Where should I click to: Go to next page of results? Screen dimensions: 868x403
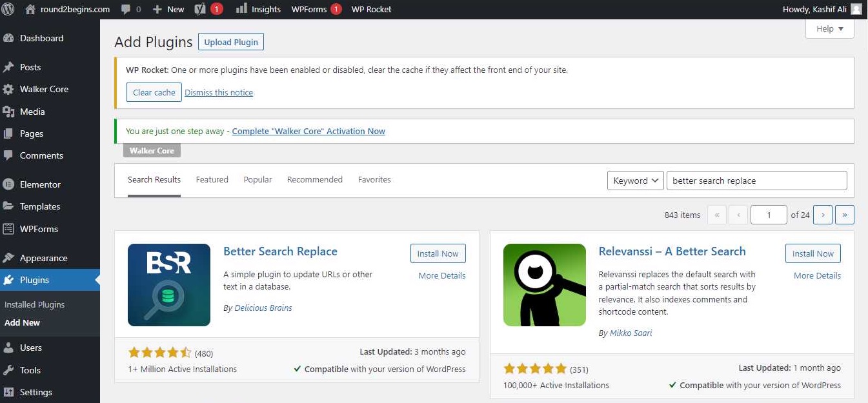823,215
